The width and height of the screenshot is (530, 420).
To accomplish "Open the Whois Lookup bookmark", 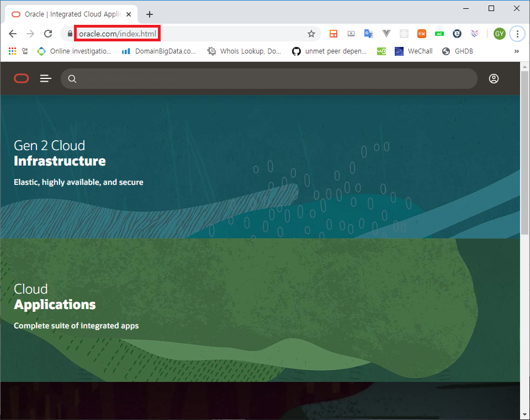I will 244,51.
